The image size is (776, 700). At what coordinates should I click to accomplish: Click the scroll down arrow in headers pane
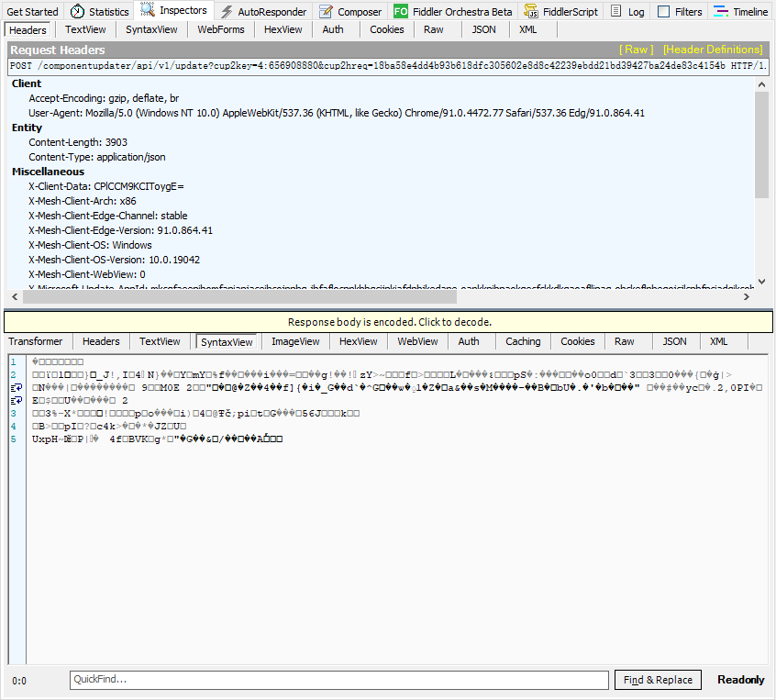[761, 282]
